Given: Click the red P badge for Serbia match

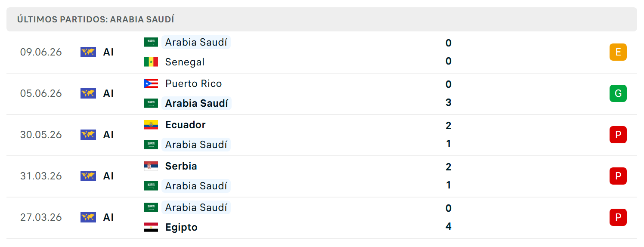Looking at the screenshot, I should click(x=618, y=176).
